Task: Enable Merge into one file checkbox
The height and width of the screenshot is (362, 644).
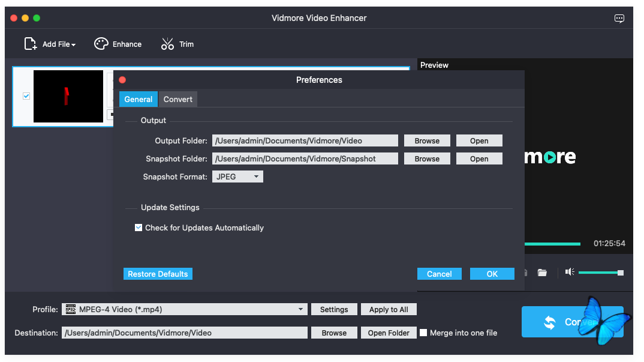Action: [x=423, y=333]
